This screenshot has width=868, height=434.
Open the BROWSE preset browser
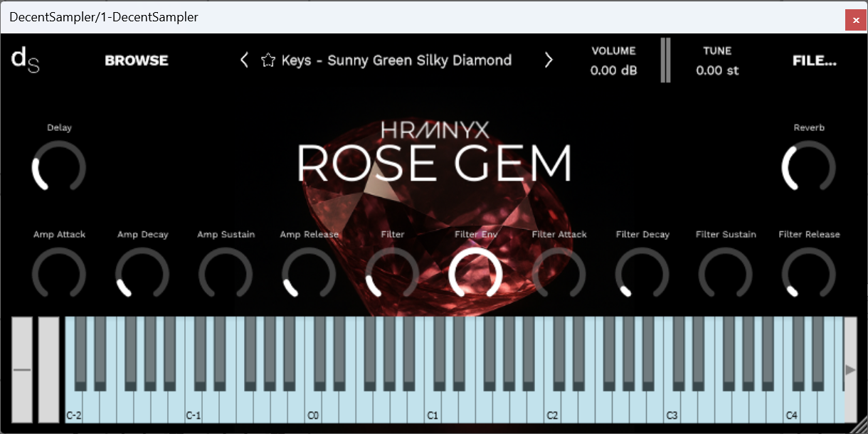[x=136, y=60]
